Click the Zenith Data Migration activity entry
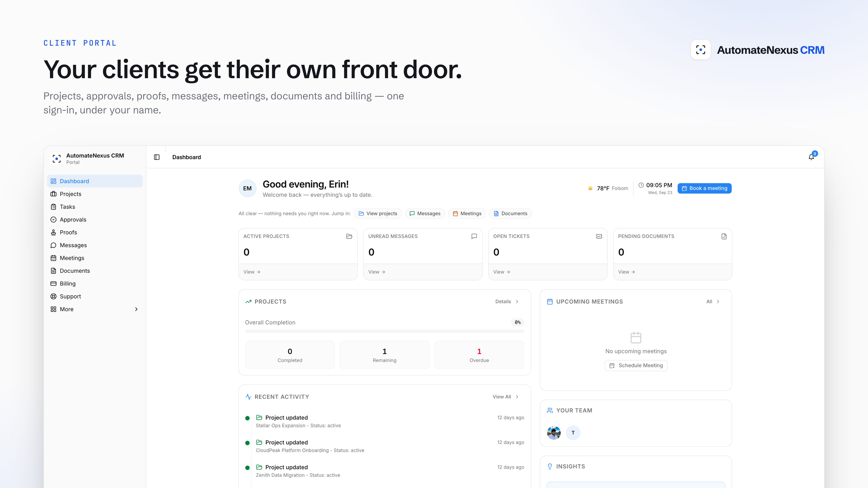The image size is (868, 488). click(x=384, y=471)
